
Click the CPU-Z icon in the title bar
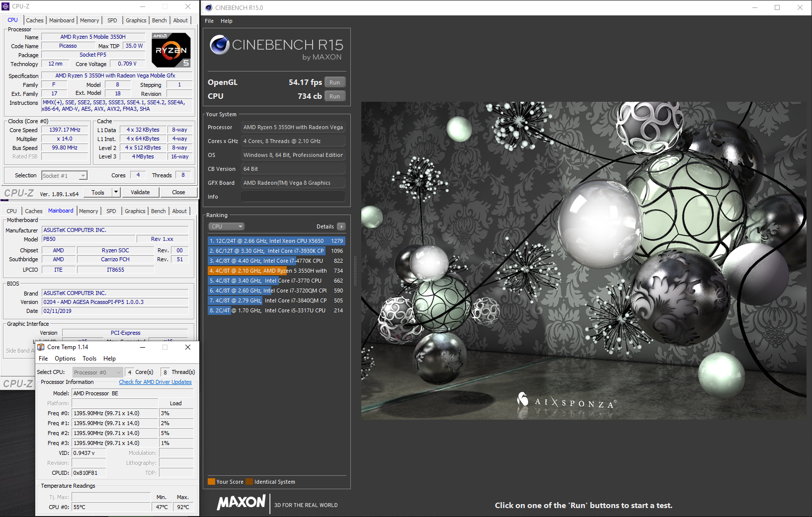tap(5, 6)
